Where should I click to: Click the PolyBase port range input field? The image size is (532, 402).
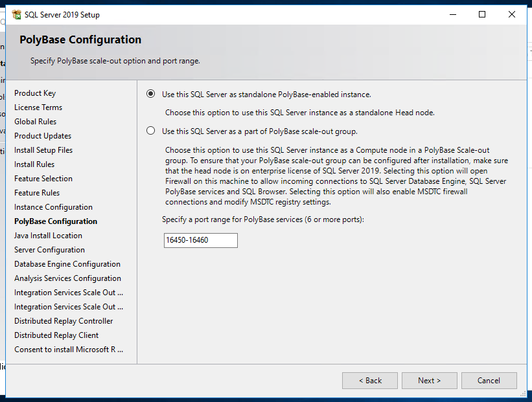coord(200,240)
